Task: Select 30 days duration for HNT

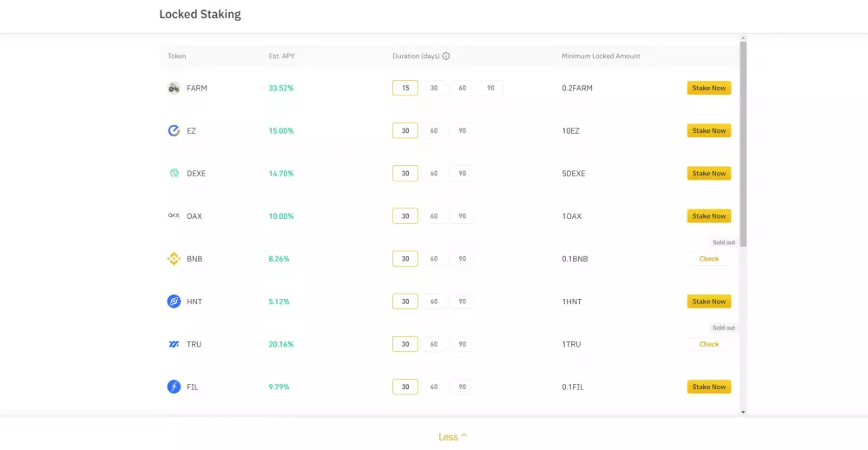Action: [x=405, y=301]
